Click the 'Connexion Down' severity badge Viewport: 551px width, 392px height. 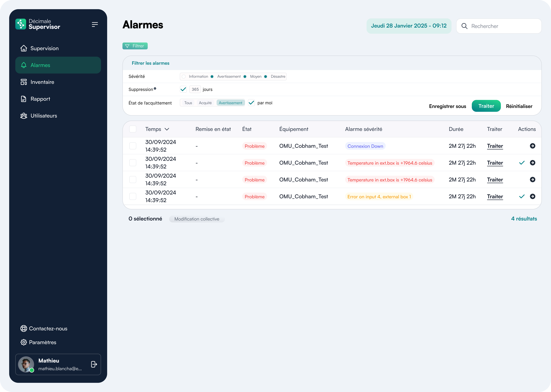365,146
